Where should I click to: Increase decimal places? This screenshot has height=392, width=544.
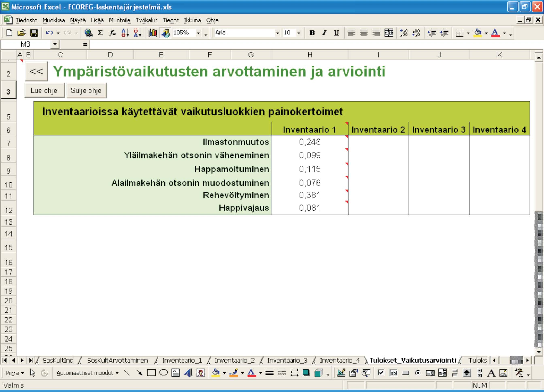coord(404,33)
